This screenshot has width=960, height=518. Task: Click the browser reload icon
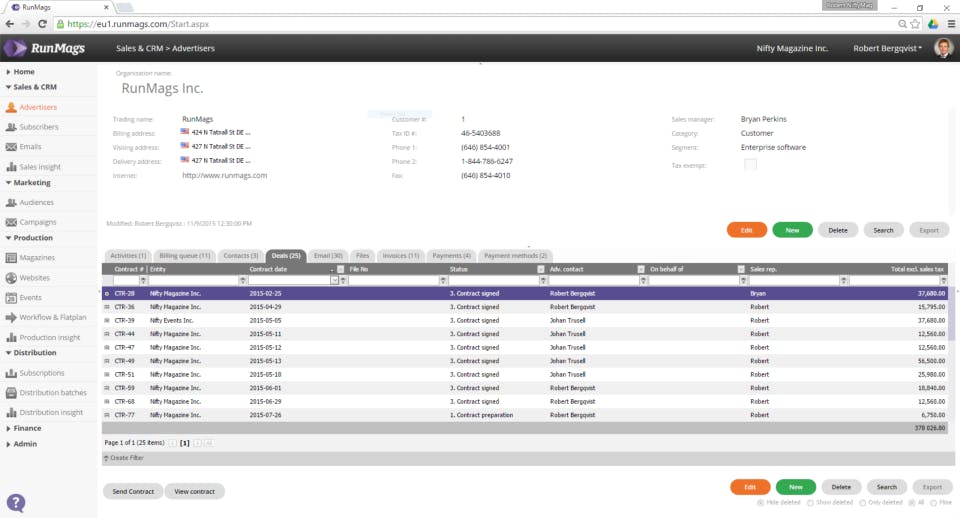42,24
